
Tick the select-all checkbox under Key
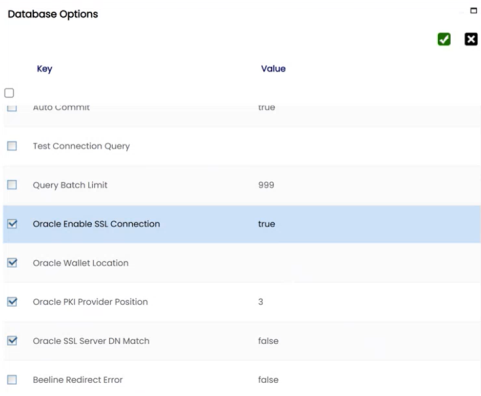tap(9, 93)
